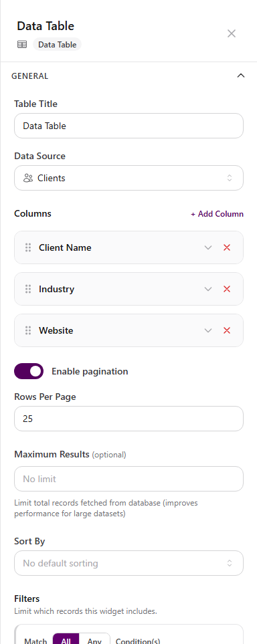Image resolution: width=257 pixels, height=644 pixels.
Task: Click the Filters heading
Action: click(x=27, y=599)
